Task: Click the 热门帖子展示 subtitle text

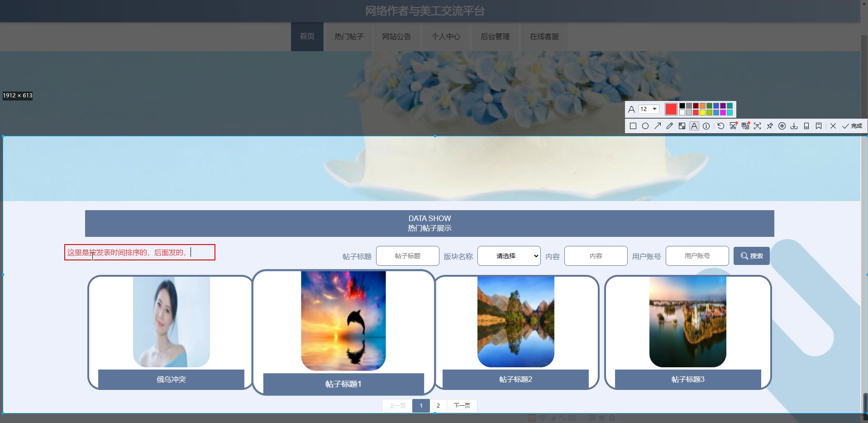Action: [x=429, y=228]
